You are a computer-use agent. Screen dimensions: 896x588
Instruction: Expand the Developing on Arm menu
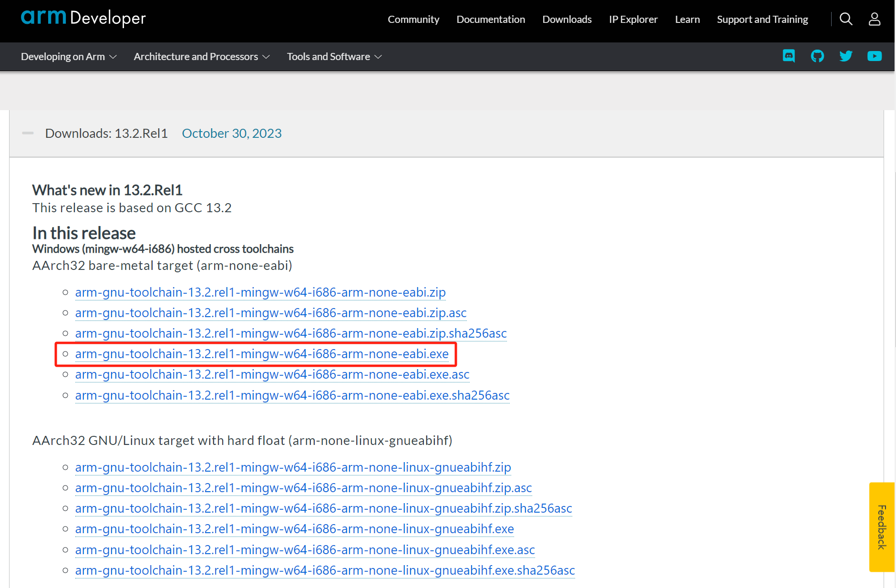(x=69, y=56)
